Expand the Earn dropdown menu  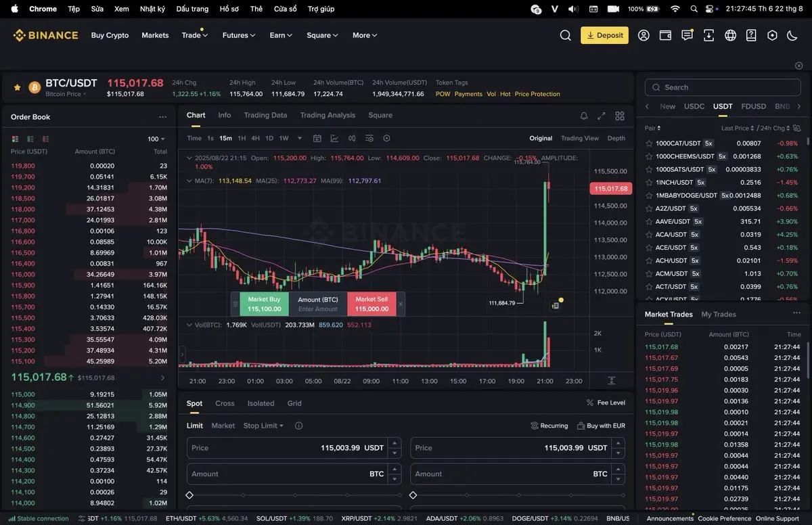point(281,35)
